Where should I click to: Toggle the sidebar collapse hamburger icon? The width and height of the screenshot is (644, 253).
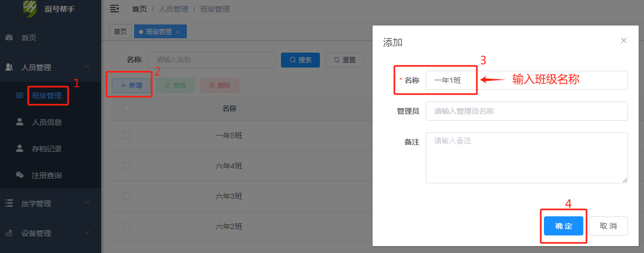pyautogui.click(x=114, y=9)
